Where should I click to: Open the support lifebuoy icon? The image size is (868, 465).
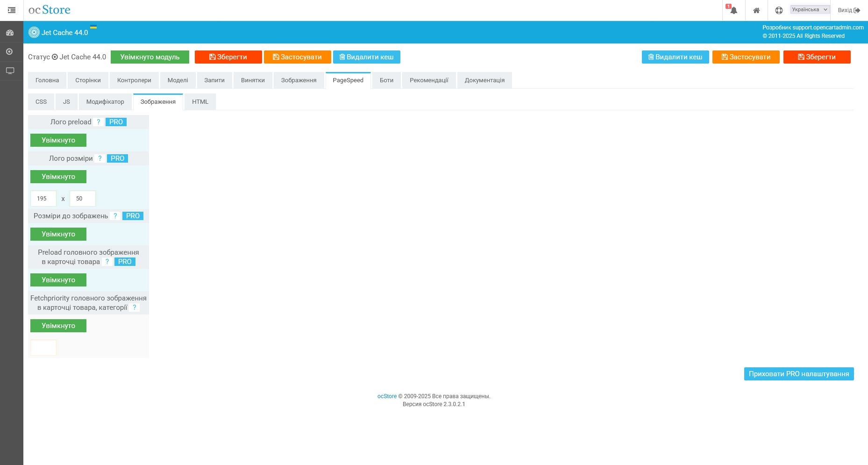point(778,10)
